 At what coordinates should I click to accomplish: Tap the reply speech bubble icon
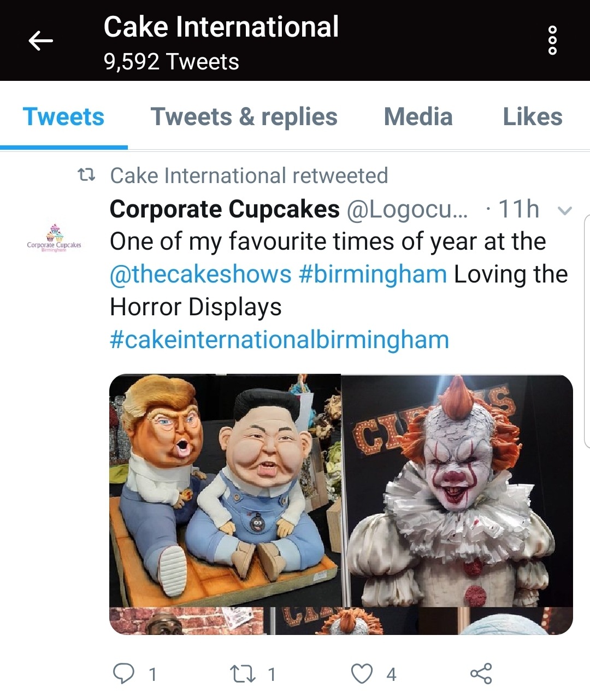tap(123, 674)
